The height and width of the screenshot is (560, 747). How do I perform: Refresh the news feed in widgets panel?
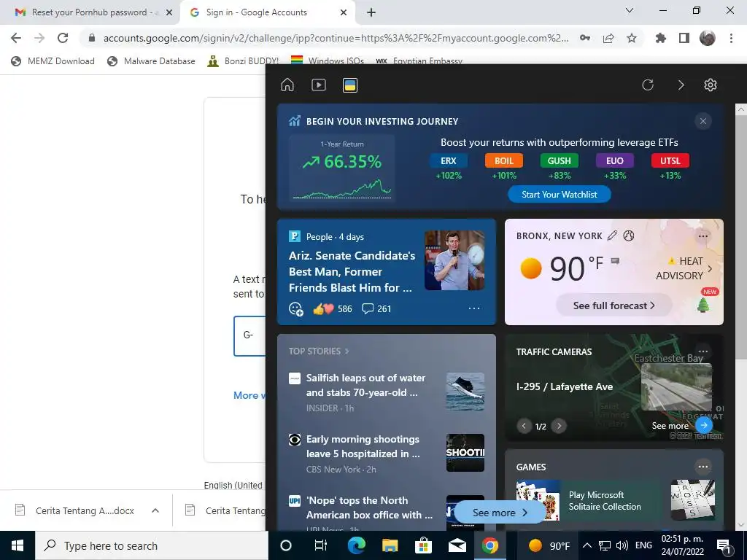tap(648, 85)
